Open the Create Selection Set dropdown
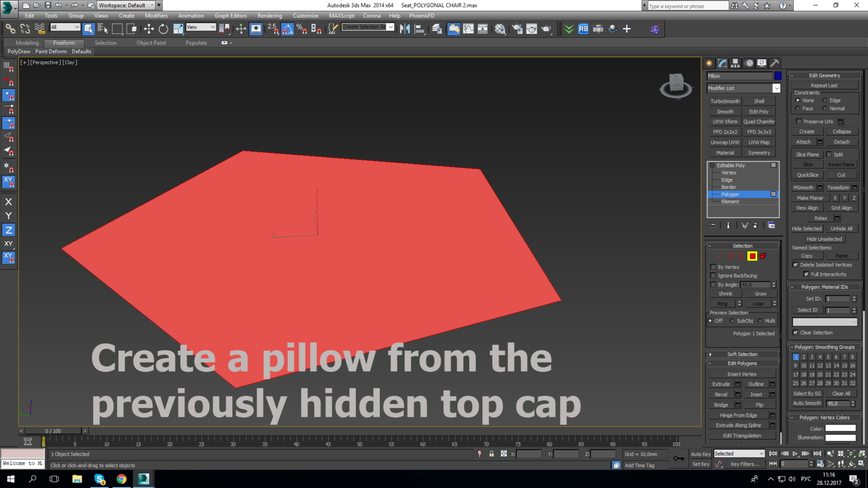 click(368, 27)
